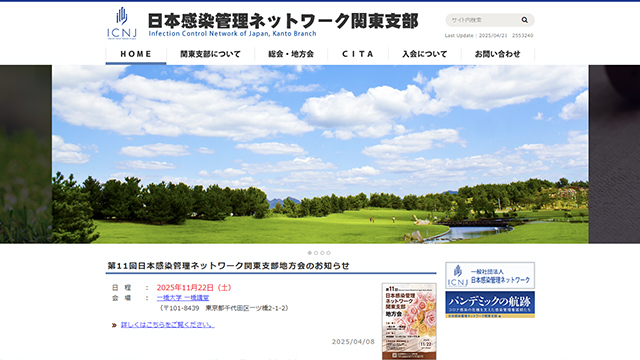Open the 11th regional meeting poster thumbnail
Viewport: 640px width, 360px height.
[x=409, y=321]
